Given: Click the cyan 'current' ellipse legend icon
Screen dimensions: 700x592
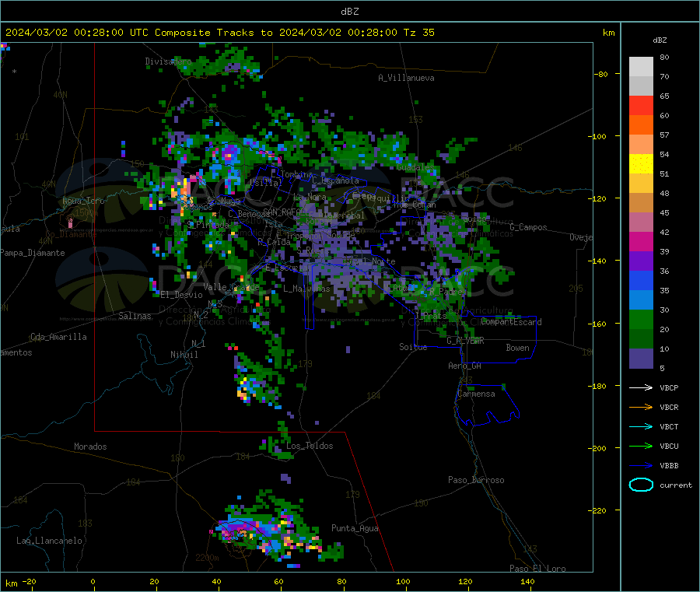Looking at the screenshot, I should click(x=641, y=485).
